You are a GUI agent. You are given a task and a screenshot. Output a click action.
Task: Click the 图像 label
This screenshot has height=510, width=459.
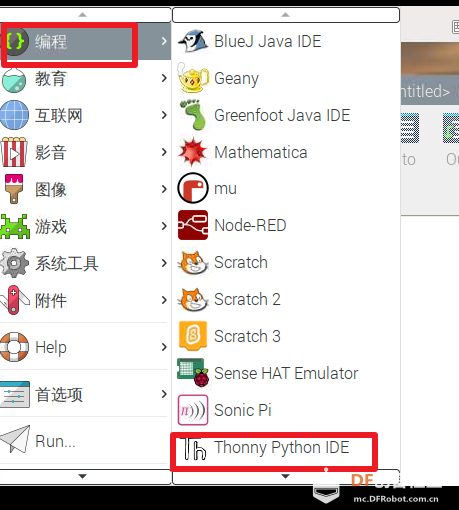[x=51, y=189]
